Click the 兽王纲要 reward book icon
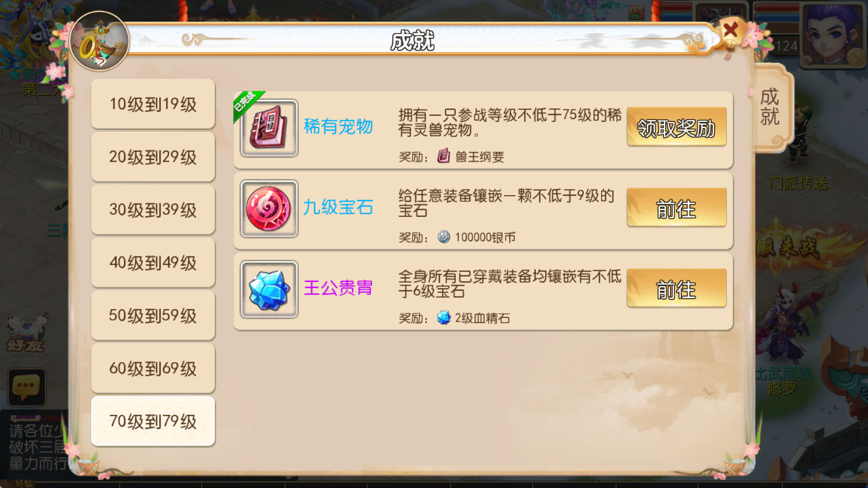This screenshot has height=488, width=868. [444, 156]
